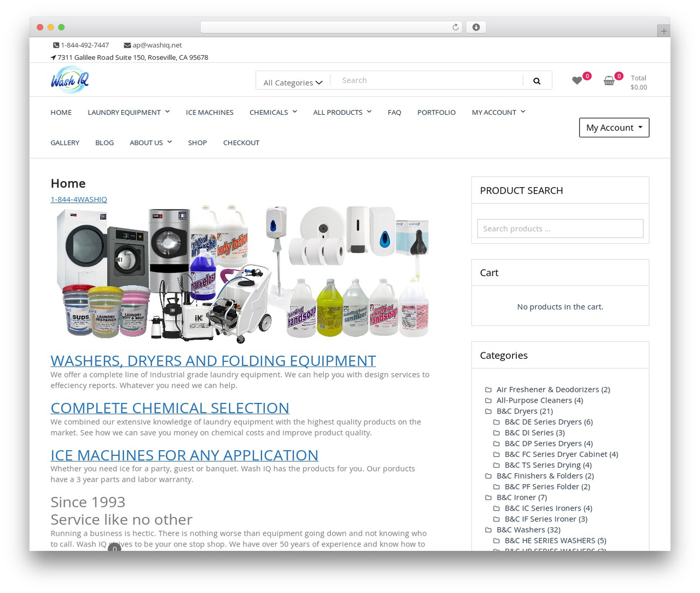Open the Blog menu item
The image size is (700, 593).
pos(104,143)
